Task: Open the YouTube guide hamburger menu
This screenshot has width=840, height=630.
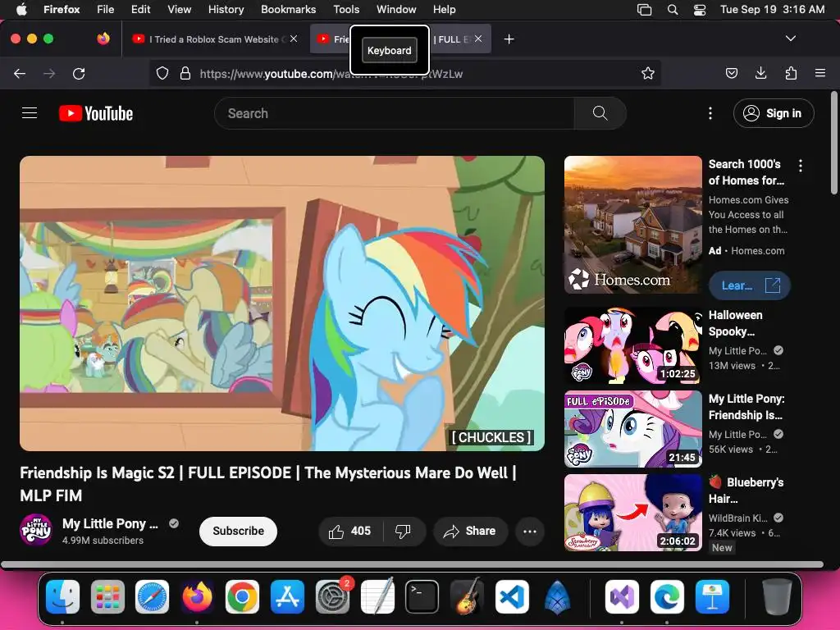Action: click(x=30, y=113)
